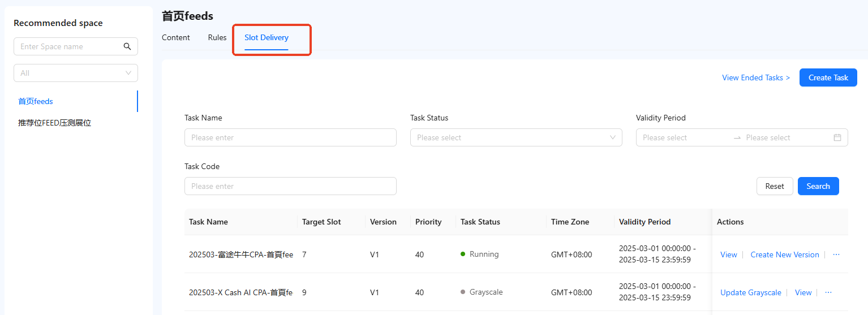Click the Task Status dropdown chevron
This screenshot has width=868, height=315.
coord(613,137)
